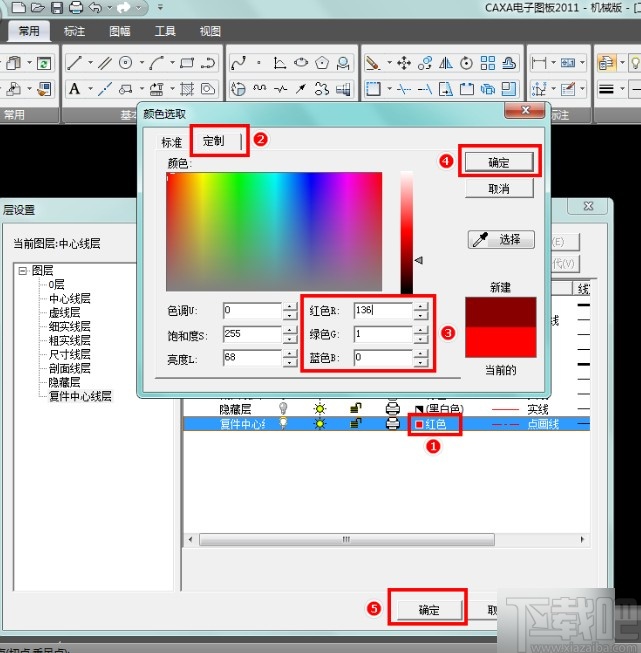Select the Hatch pattern tool

187,88
